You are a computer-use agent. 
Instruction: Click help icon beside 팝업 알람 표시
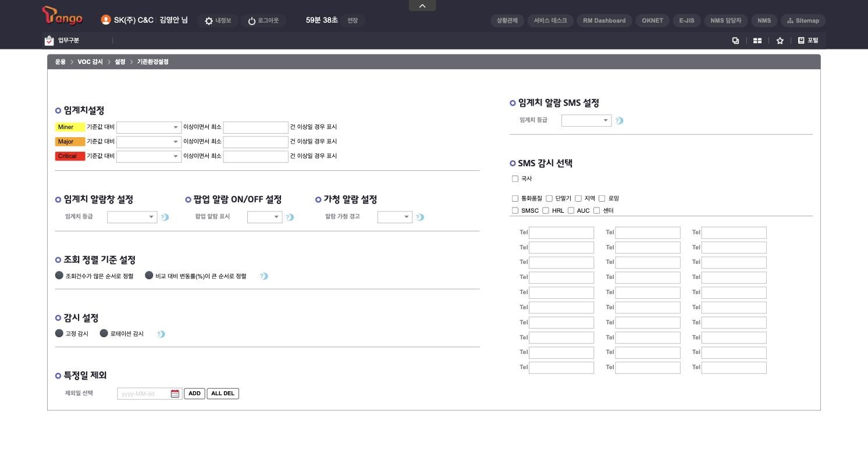[x=290, y=217]
